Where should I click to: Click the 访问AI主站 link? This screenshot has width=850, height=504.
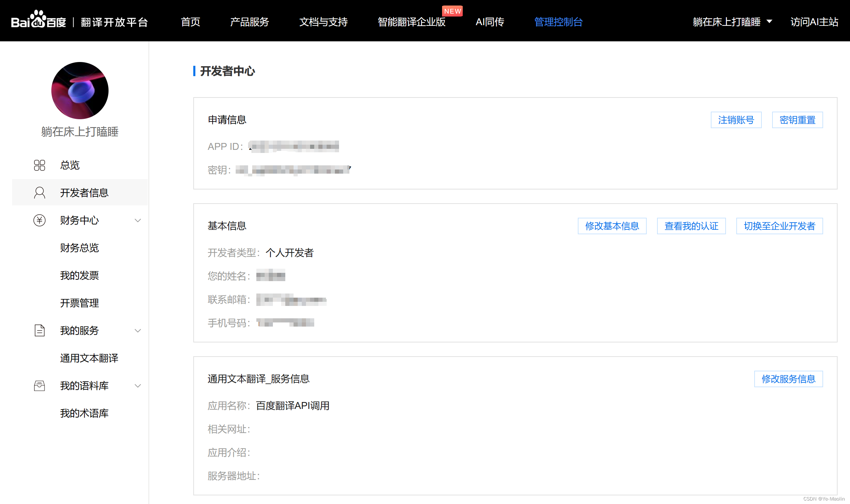pos(814,22)
